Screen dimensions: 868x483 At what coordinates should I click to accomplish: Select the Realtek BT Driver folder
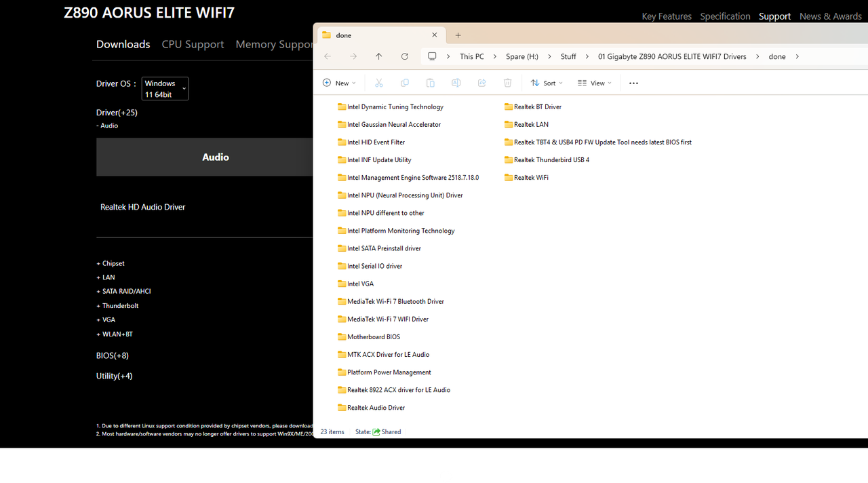point(533,107)
